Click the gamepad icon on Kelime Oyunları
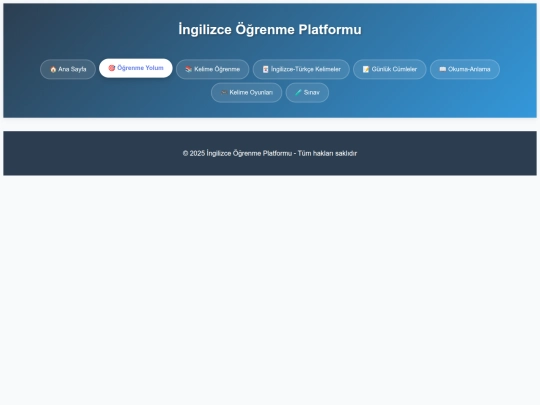The width and height of the screenshot is (540, 405). point(224,93)
